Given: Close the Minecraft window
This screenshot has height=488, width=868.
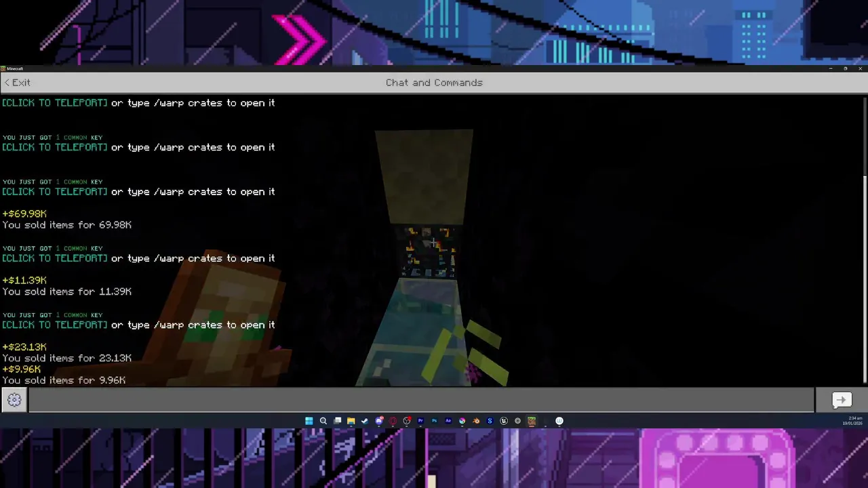Looking at the screenshot, I should click(x=860, y=68).
